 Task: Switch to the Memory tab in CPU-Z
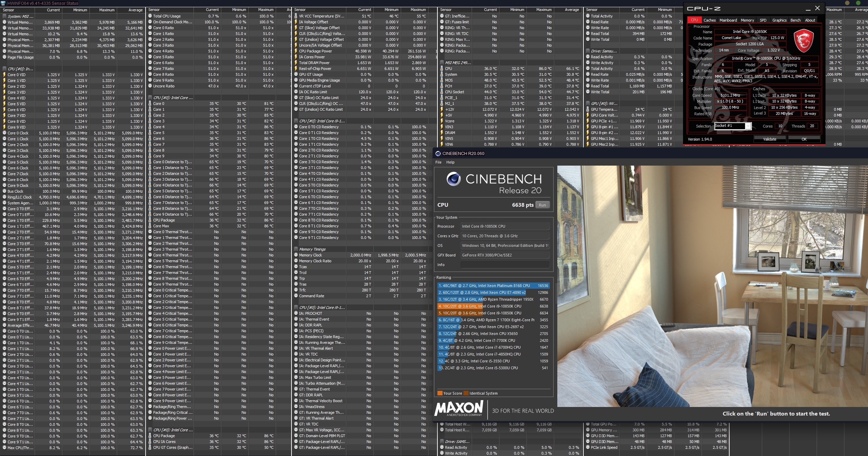coord(747,20)
